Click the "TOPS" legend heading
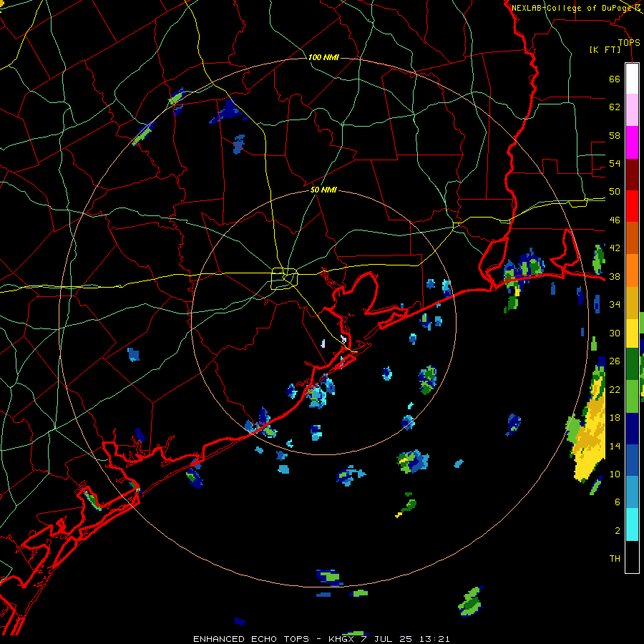Viewport: 644px width, 644px height. pos(629,43)
